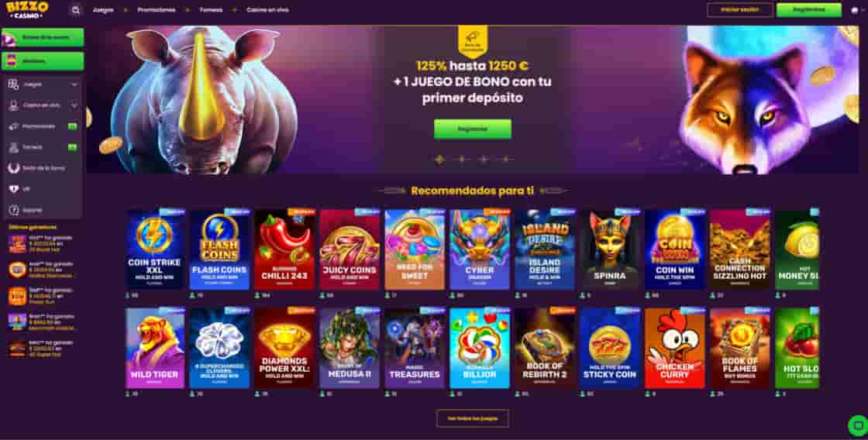Click the Bizzo Casino logo
The width and height of the screenshot is (868, 440).
click(x=27, y=9)
